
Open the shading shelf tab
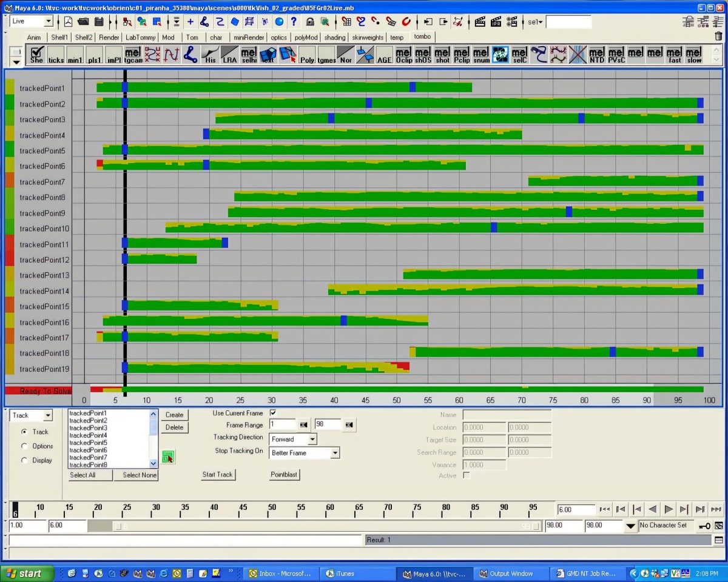(334, 37)
